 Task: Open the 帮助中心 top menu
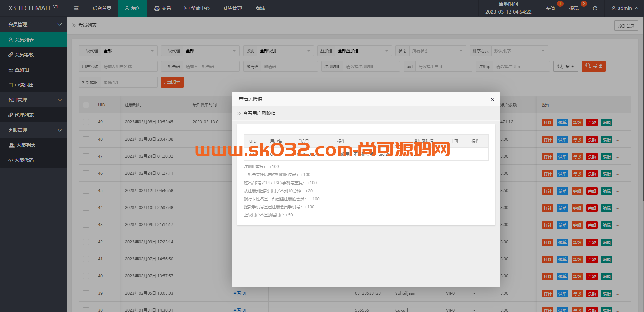pyautogui.click(x=197, y=8)
